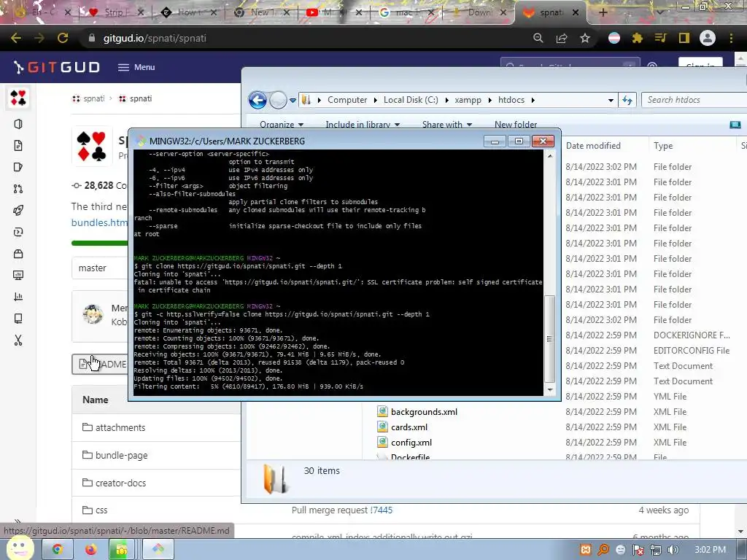Click the Search htdocs field in Explorer
The height and width of the screenshot is (560, 747).
[x=694, y=100]
